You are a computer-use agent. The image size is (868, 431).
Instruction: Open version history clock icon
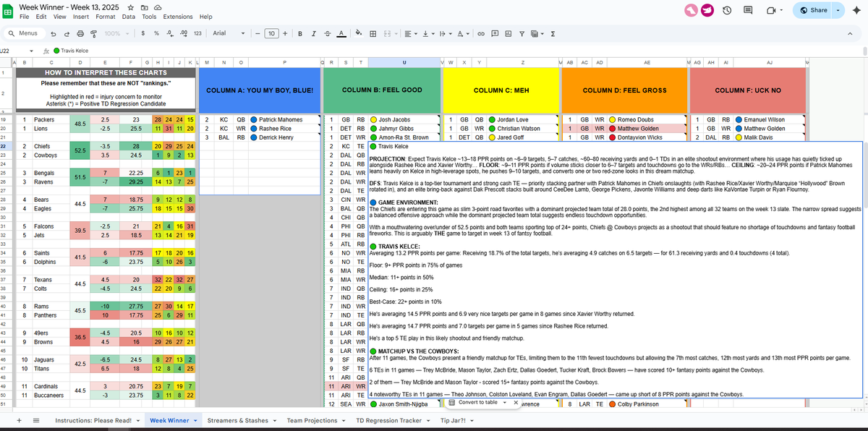(726, 10)
